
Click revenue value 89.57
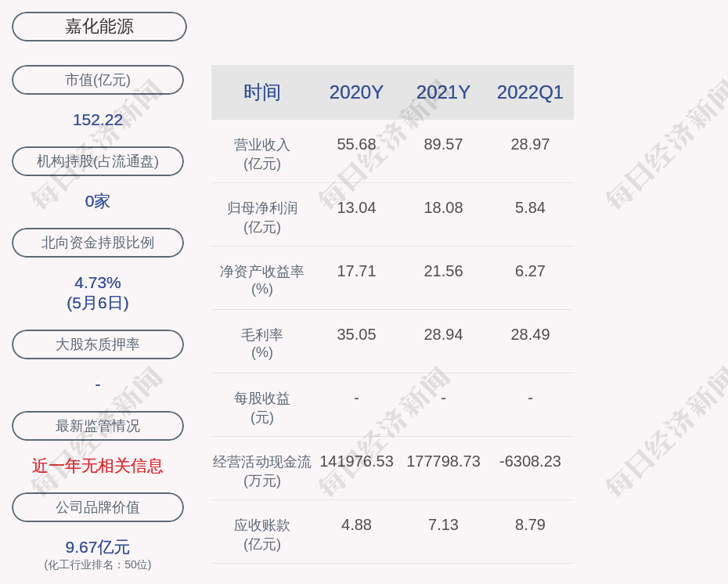click(443, 144)
